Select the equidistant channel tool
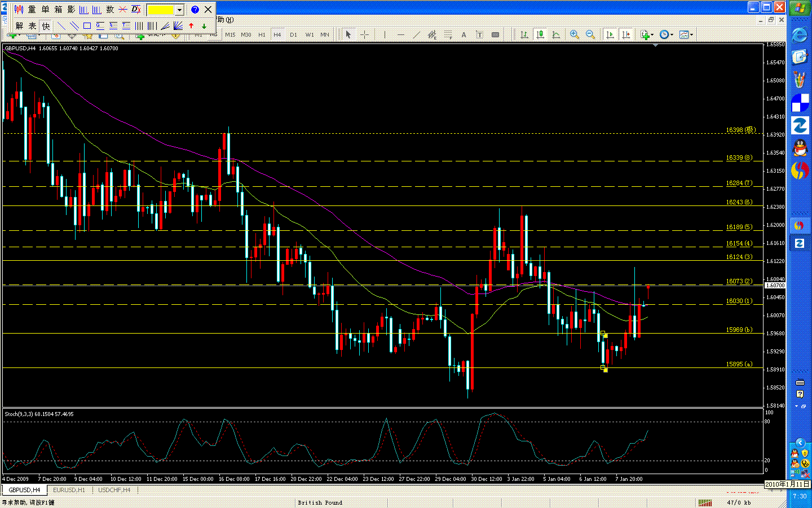The image size is (812, 508). 432,35
